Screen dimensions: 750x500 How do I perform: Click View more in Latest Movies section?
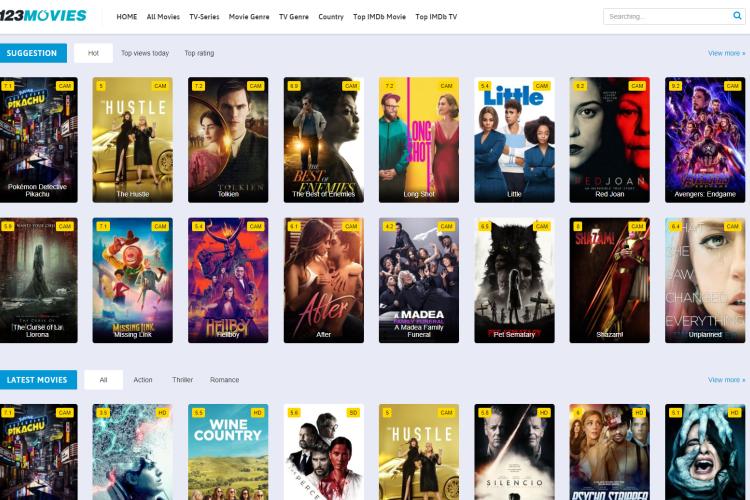coord(727,380)
